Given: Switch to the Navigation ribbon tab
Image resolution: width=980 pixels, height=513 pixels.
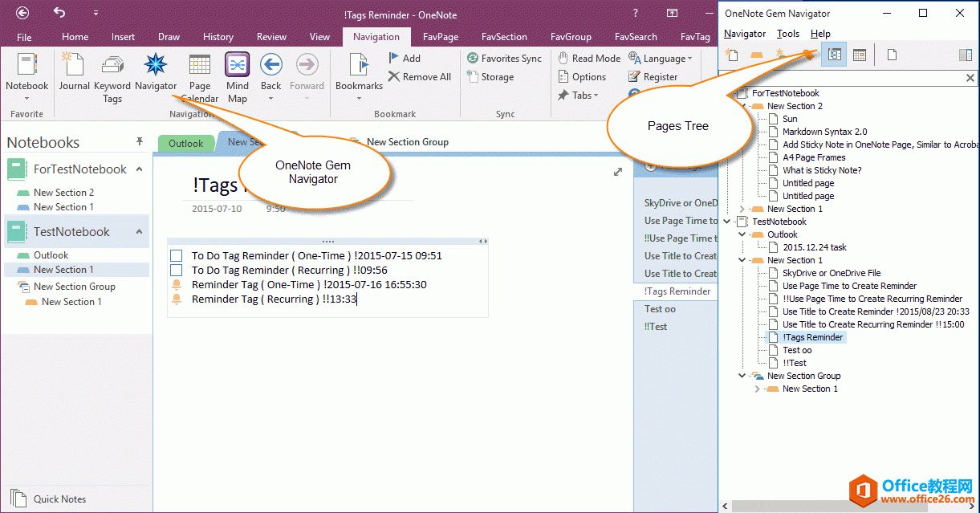Looking at the screenshot, I should point(376,36).
